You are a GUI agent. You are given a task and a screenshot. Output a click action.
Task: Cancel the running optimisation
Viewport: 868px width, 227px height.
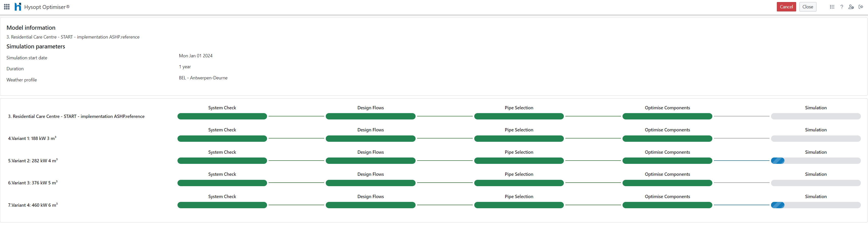coord(786,7)
